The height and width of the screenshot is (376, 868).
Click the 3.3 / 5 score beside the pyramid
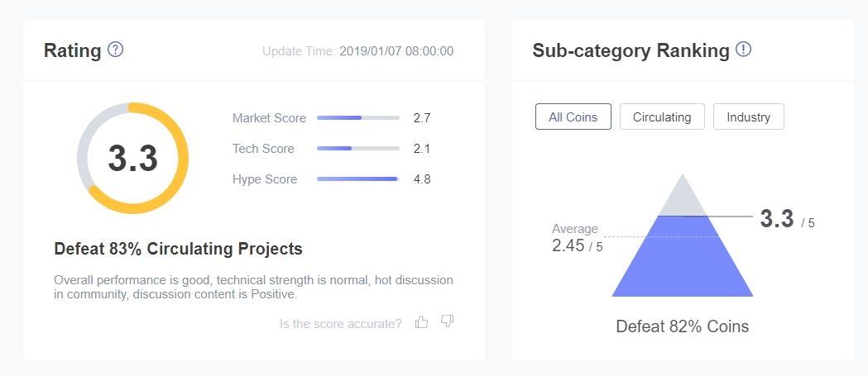[787, 220]
